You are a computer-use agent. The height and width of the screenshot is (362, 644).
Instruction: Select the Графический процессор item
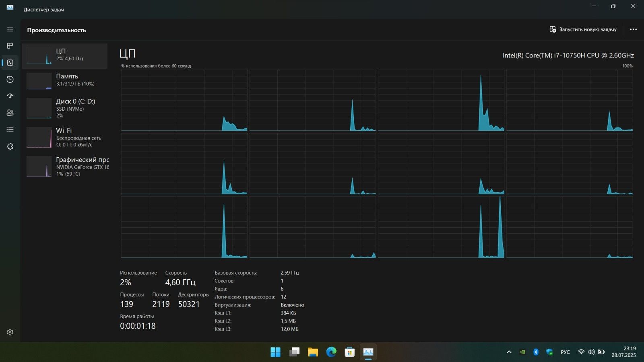(65, 167)
